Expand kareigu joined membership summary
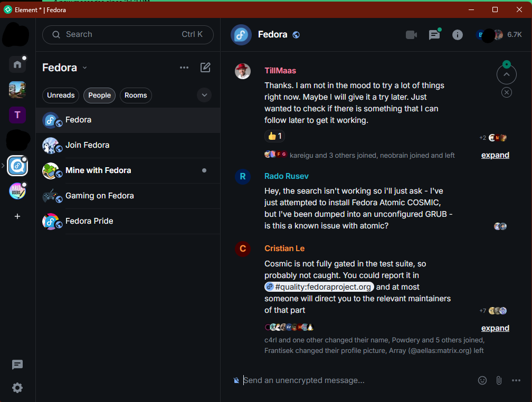Viewport: 532px width, 402px height. point(495,155)
